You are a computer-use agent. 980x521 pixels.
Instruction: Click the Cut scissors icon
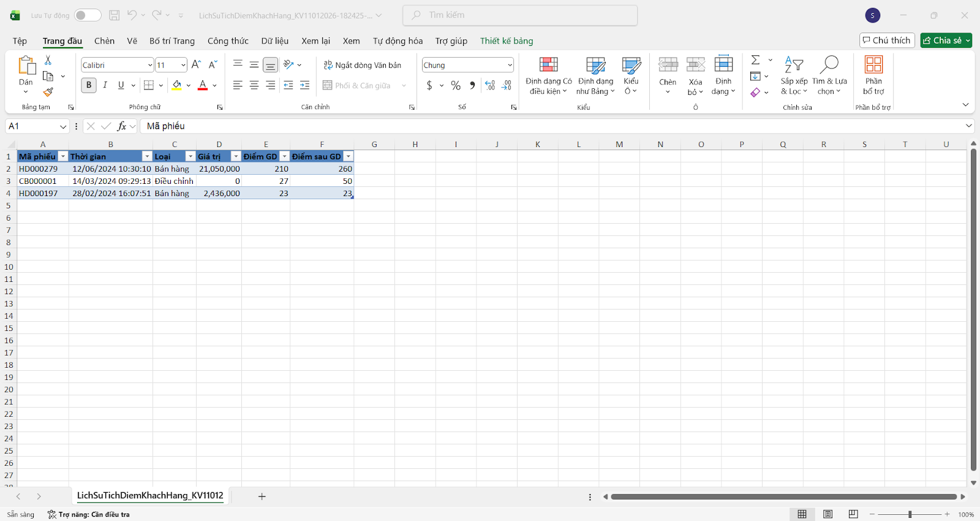coord(48,61)
